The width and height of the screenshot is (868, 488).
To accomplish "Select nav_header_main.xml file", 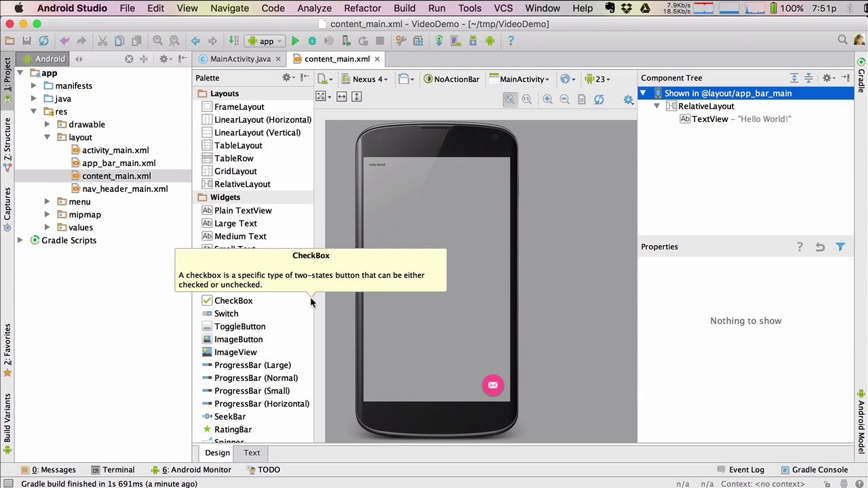I will point(125,189).
